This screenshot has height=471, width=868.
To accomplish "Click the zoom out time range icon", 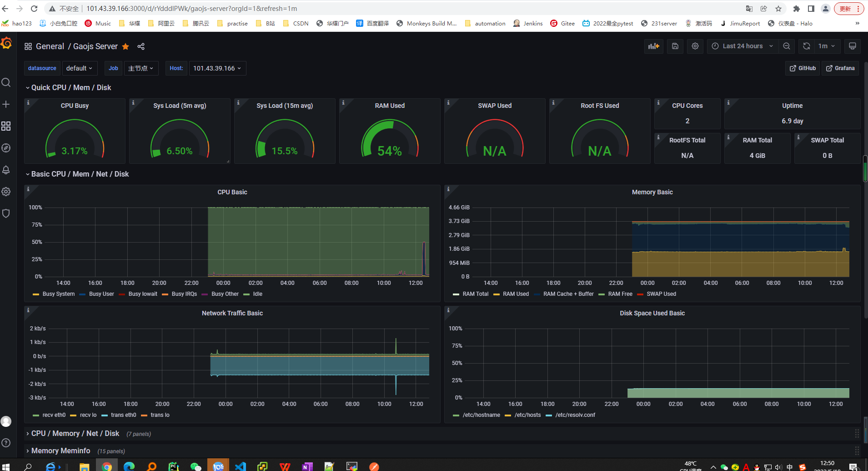I will click(787, 46).
